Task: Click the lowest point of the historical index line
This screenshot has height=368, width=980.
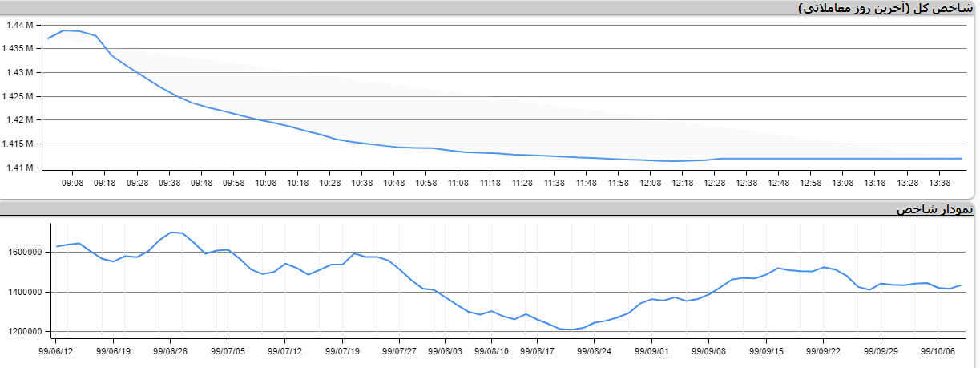Action: [x=571, y=330]
